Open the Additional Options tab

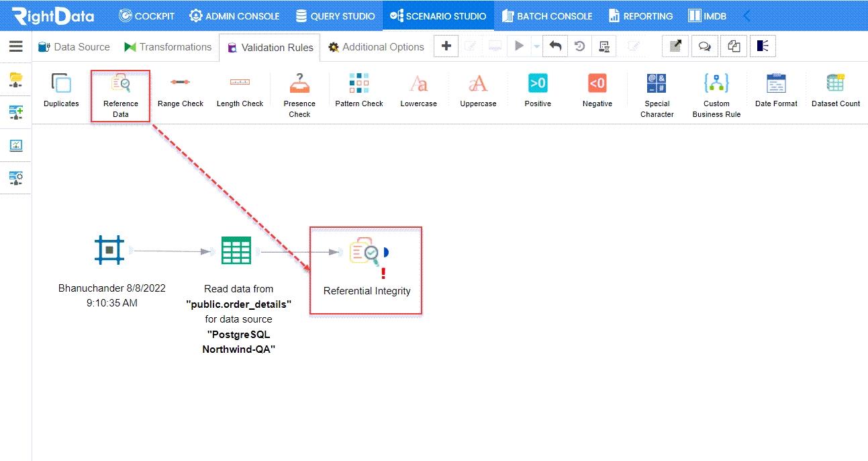coord(376,47)
